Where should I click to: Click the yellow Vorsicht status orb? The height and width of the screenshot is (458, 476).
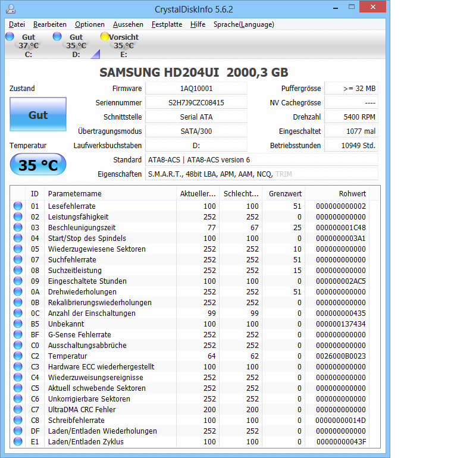[x=105, y=36]
